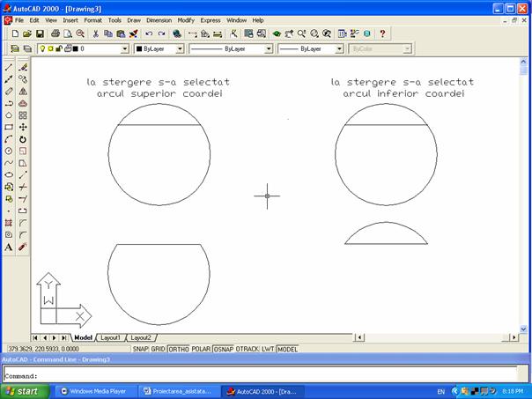Click in the Command line input

pos(264,376)
